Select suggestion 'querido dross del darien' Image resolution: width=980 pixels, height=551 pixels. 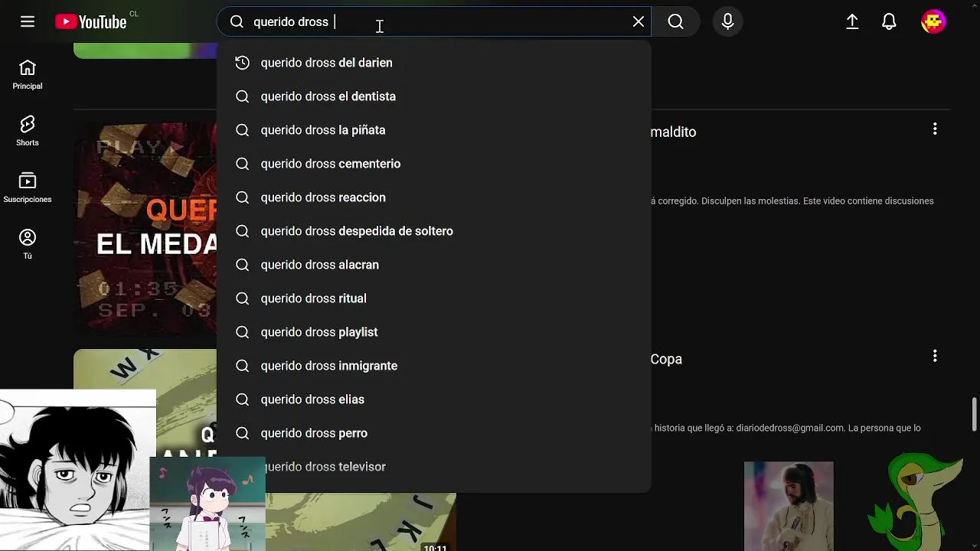[x=434, y=63]
